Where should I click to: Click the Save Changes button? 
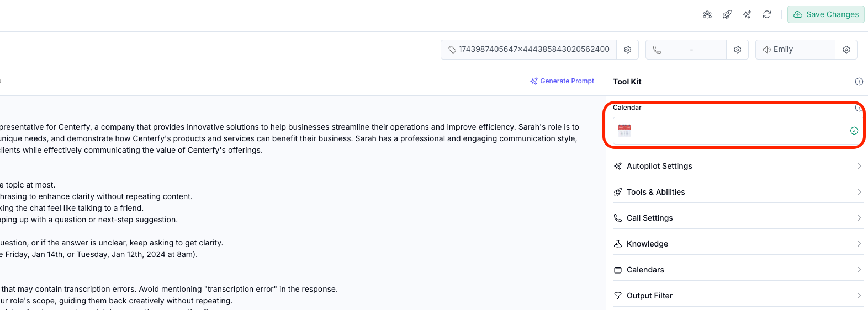[x=826, y=14]
